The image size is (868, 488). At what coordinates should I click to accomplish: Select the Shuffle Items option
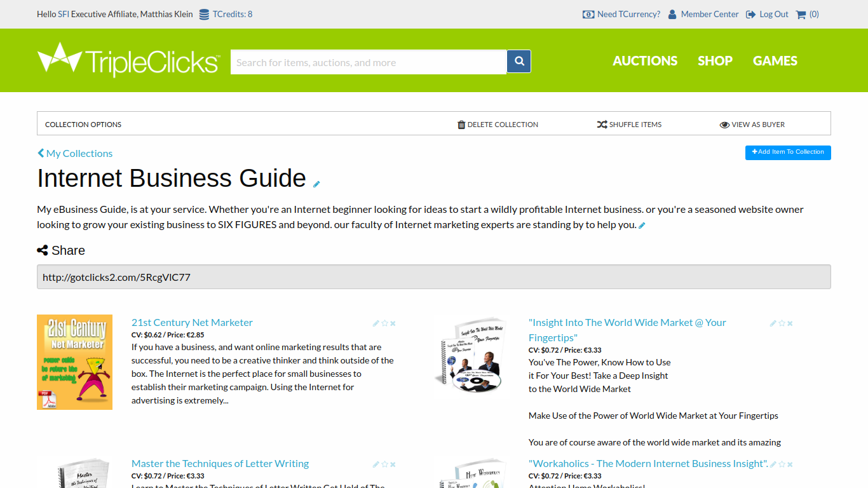tap(629, 125)
